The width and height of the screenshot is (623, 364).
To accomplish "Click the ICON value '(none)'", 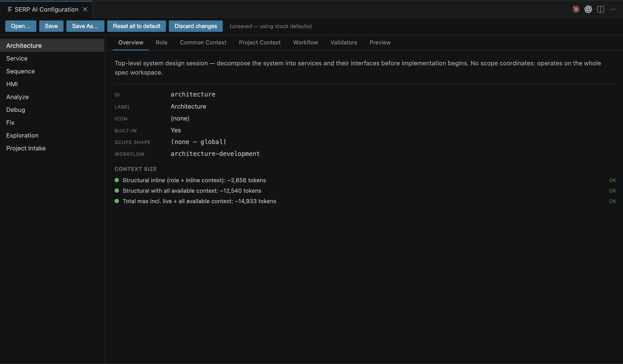I will pyautogui.click(x=180, y=118).
